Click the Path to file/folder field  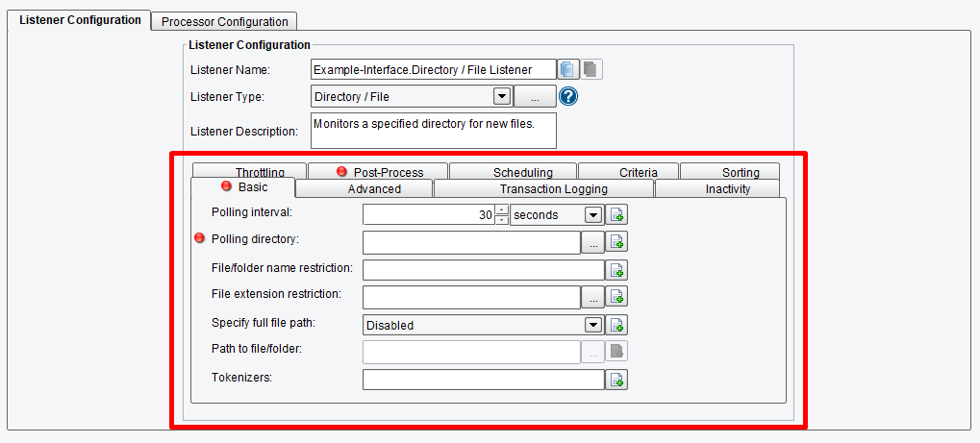click(472, 353)
